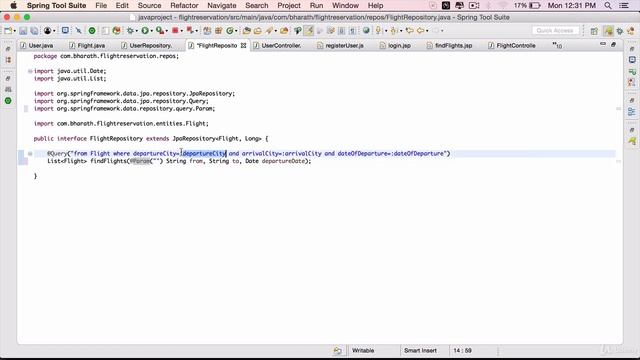Viewport: 640px width, 360px height.
Task: Click the Debug bug icon
Action: click(130, 31)
